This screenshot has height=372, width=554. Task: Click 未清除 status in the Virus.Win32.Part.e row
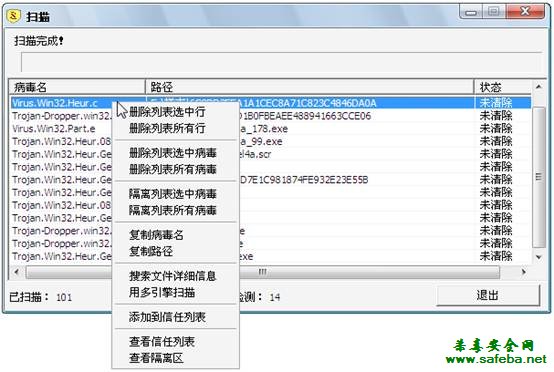click(x=496, y=129)
